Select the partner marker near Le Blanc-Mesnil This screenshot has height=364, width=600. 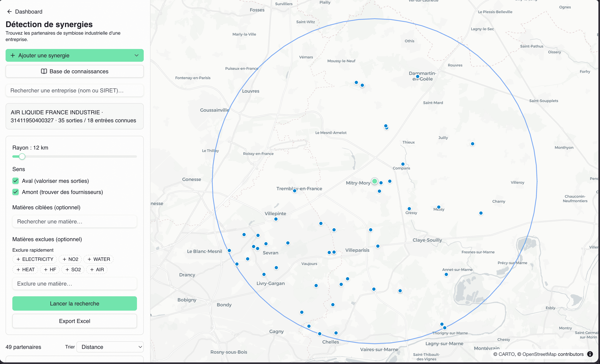point(229,251)
